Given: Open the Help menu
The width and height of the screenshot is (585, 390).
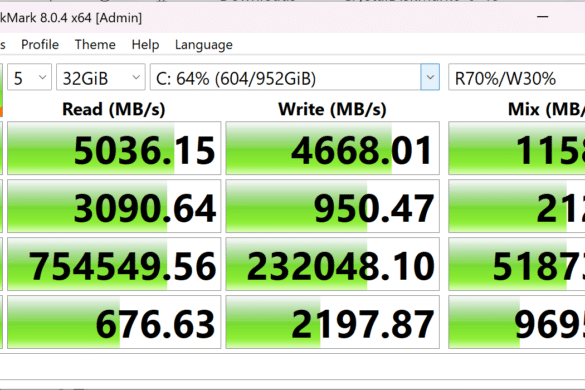Looking at the screenshot, I should (x=145, y=45).
